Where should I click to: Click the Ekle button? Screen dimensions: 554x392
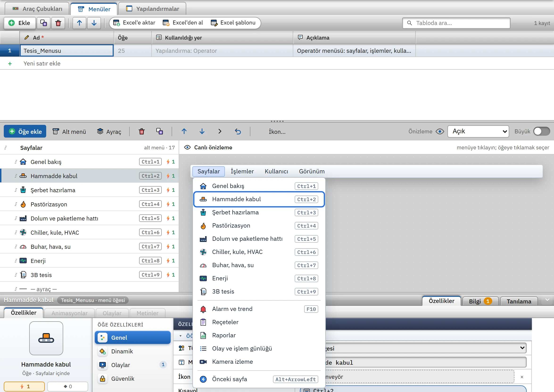[20, 23]
